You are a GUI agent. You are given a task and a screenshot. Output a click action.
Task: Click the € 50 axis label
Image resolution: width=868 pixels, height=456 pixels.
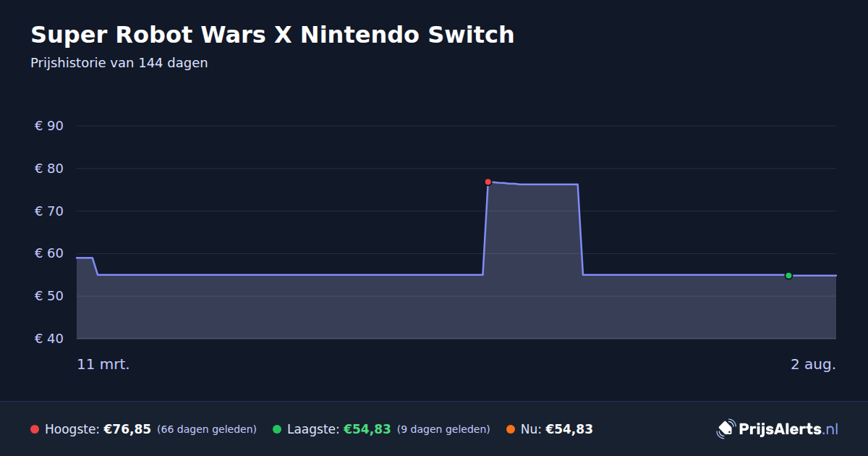point(49,296)
